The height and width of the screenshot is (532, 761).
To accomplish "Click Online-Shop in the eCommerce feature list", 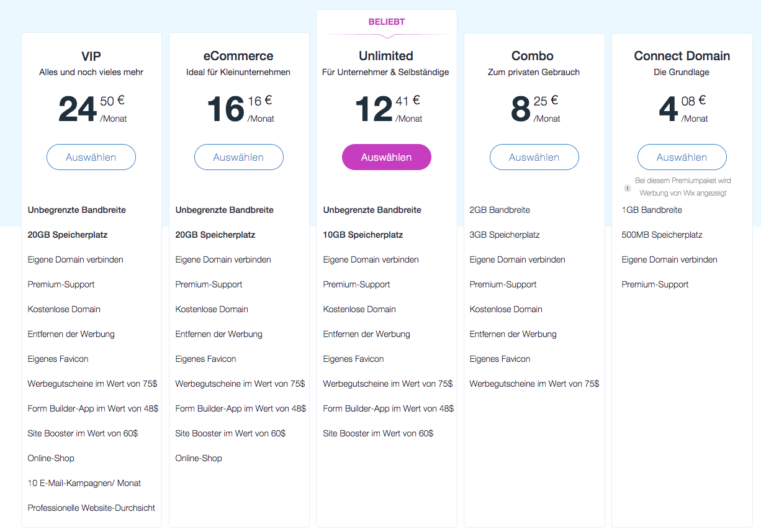I will (x=199, y=458).
